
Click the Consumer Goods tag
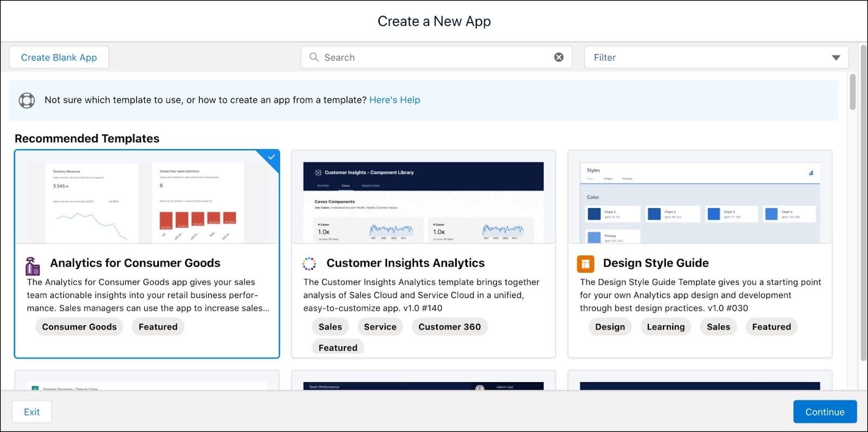point(79,327)
